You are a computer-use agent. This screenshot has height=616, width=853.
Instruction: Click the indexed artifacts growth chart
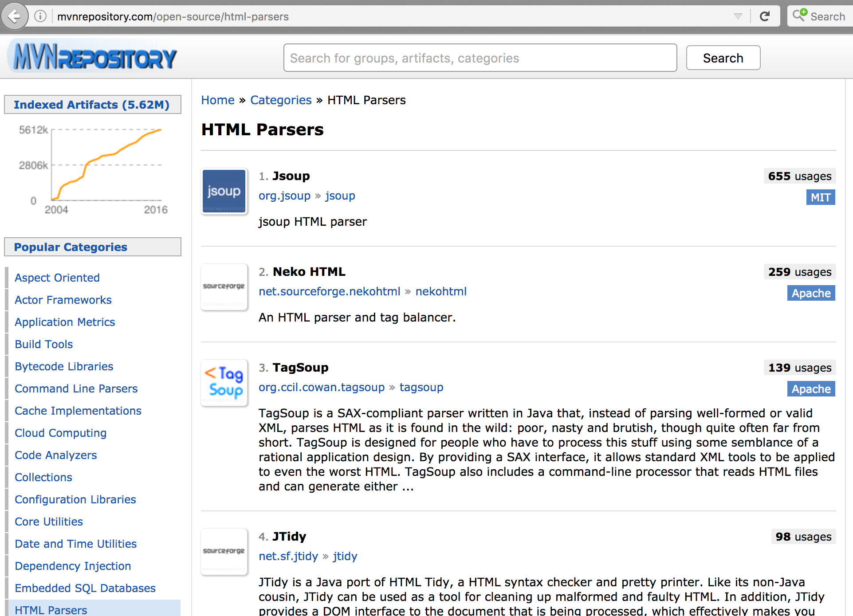click(94, 170)
